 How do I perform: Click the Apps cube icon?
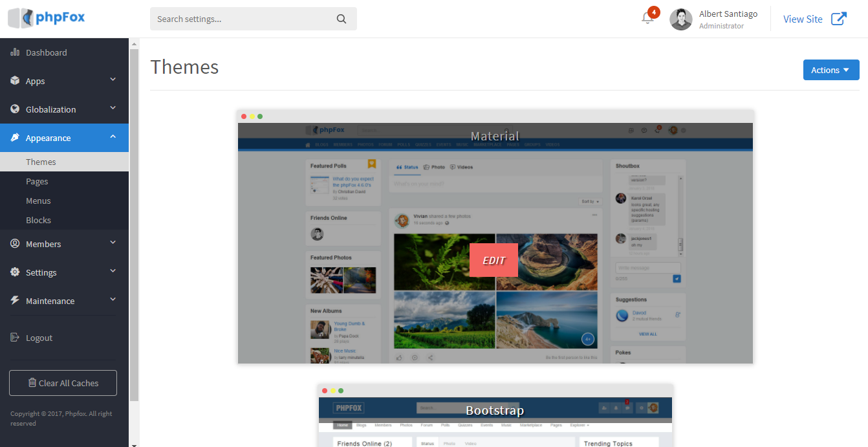click(x=15, y=81)
